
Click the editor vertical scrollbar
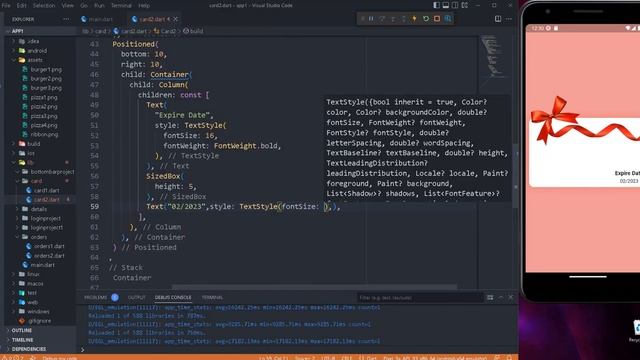pos(516,176)
